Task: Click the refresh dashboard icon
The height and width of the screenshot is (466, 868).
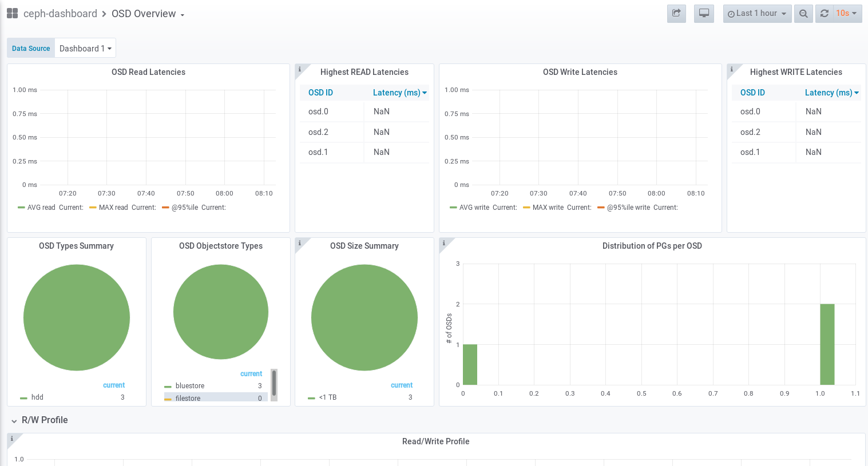Action: 825,14
